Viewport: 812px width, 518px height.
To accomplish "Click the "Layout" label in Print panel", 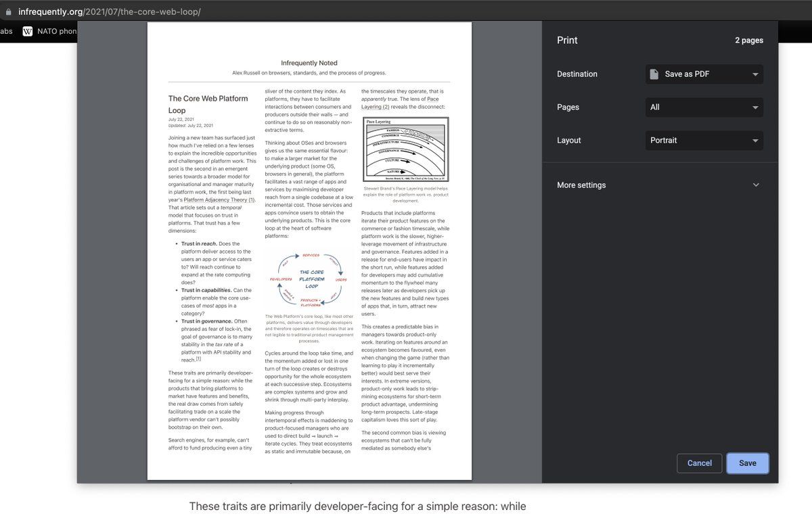I will click(569, 141).
